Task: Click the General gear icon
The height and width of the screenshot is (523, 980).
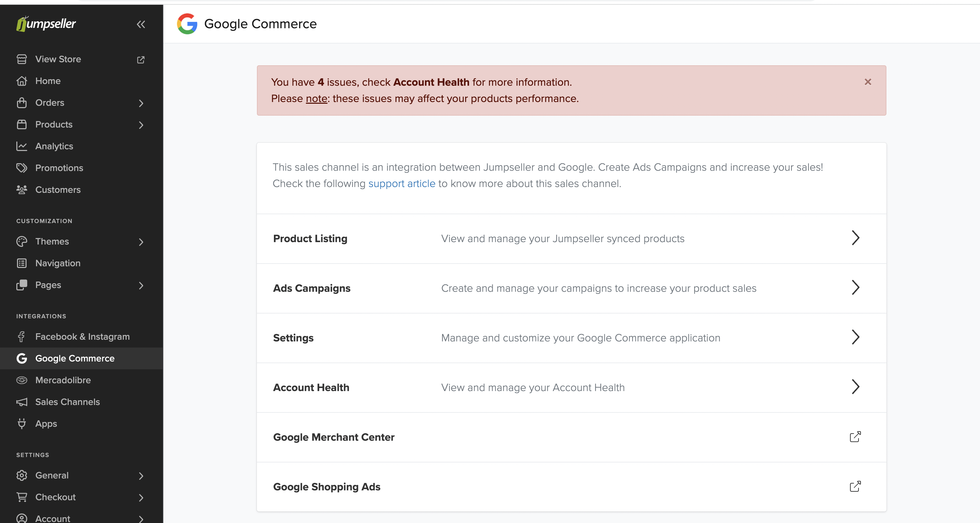Action: tap(22, 475)
